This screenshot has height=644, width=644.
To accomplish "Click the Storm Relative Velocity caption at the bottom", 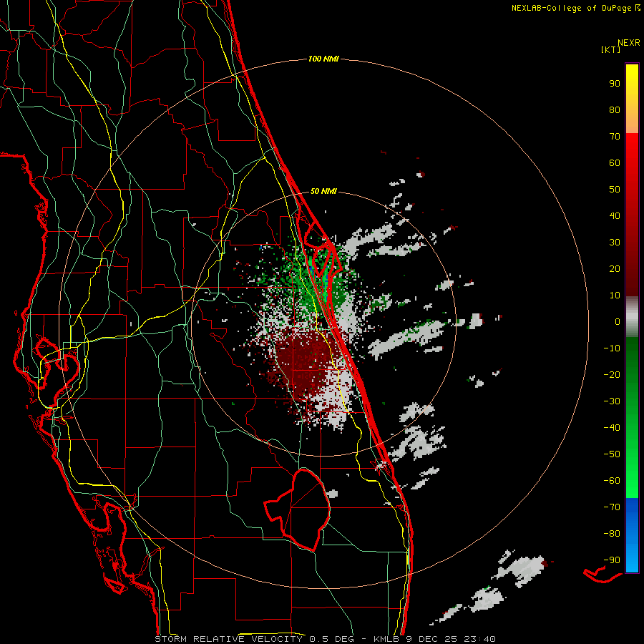I will pyautogui.click(x=325, y=639).
